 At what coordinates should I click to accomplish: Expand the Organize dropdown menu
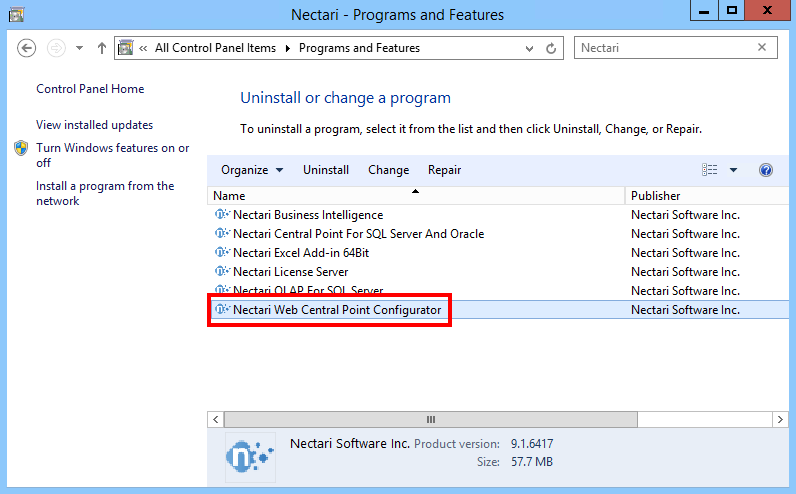point(252,170)
